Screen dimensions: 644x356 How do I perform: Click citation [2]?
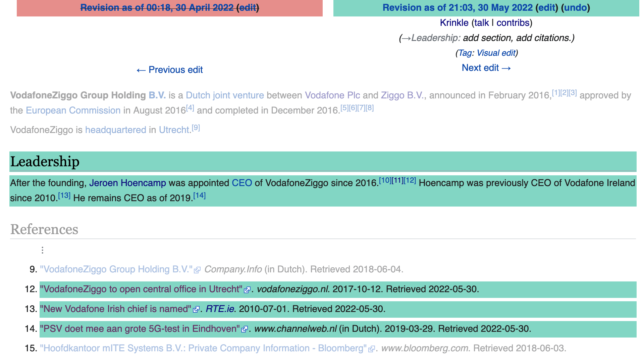tap(564, 93)
